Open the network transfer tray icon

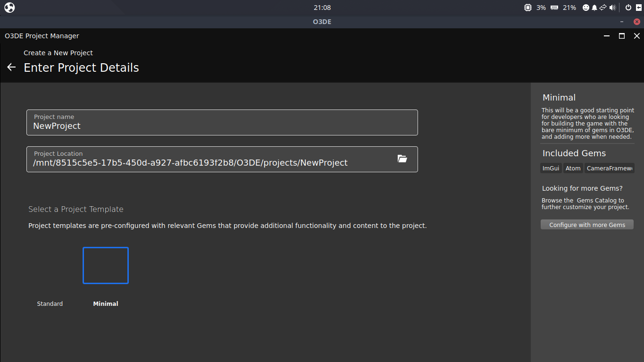(603, 8)
